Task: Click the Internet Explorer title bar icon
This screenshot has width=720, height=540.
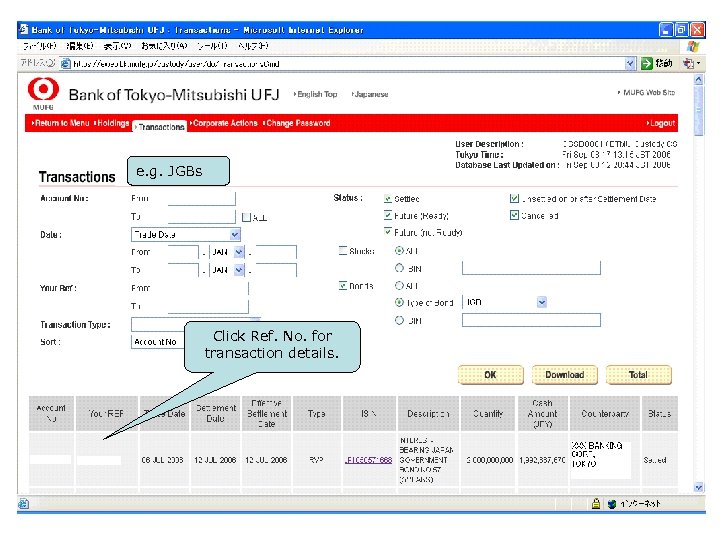Action: pos(24,30)
